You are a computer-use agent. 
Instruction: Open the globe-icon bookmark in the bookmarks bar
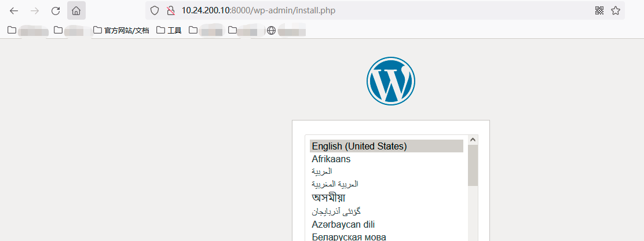(x=286, y=30)
